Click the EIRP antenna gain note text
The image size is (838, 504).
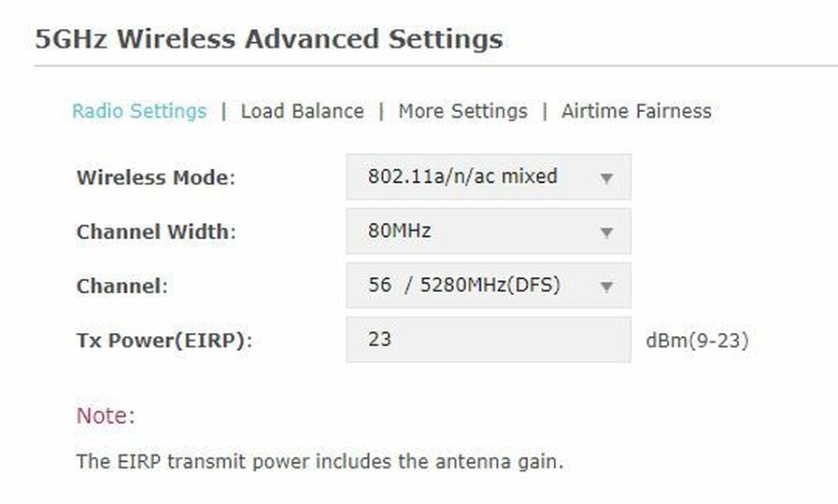click(320, 461)
